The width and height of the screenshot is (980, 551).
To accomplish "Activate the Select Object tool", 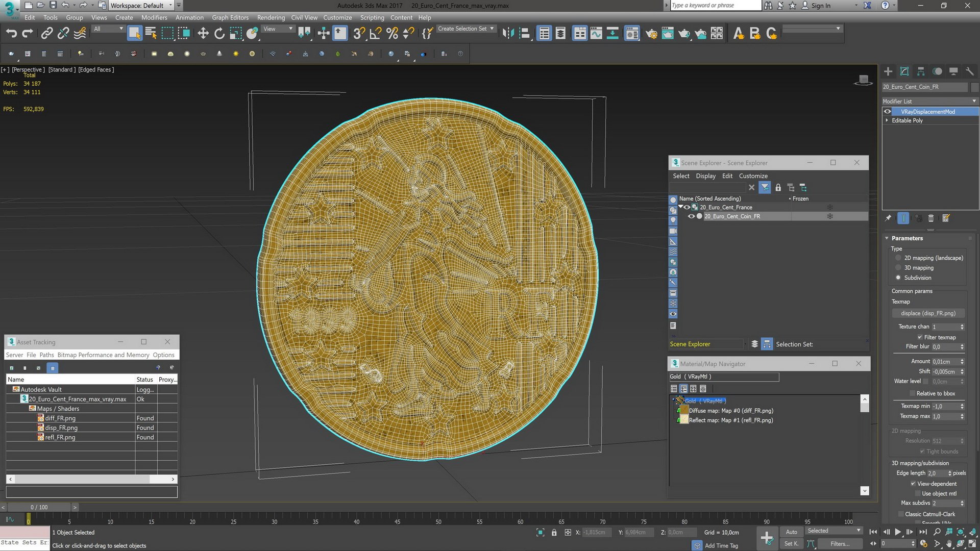I will [134, 34].
